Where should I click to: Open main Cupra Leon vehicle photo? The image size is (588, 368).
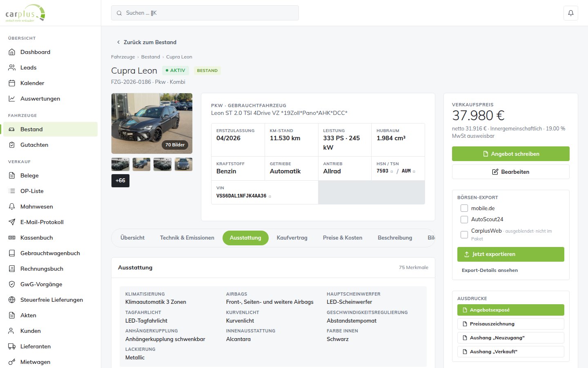152,123
